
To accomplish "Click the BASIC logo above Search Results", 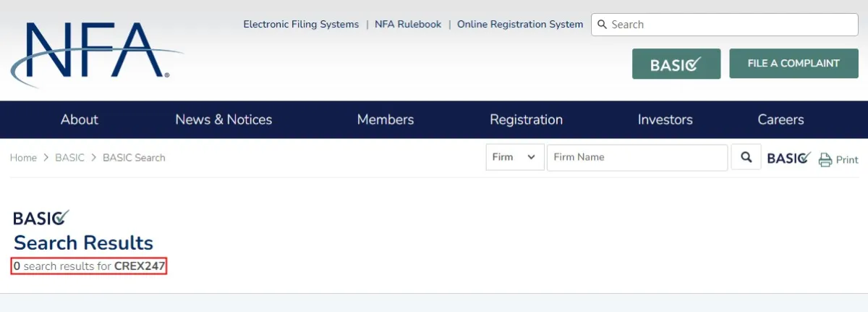I will click(x=41, y=217).
